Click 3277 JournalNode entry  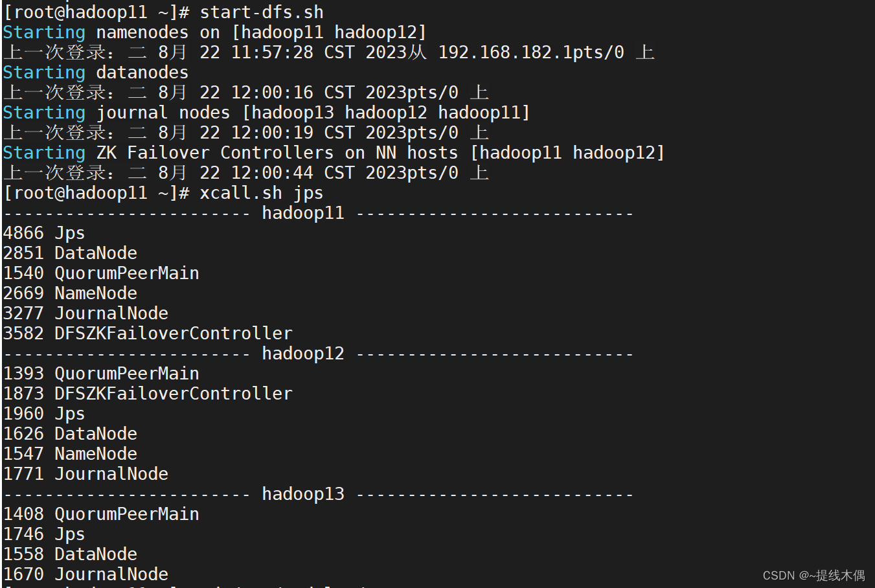[x=85, y=313]
